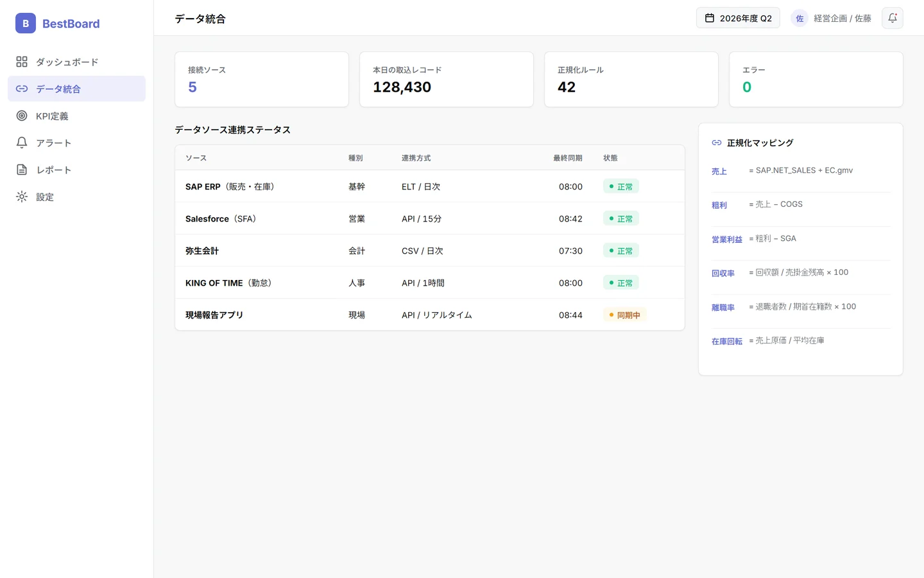Image resolution: width=924 pixels, height=578 pixels.
Task: Click the 連携方式 column header
Action: click(416, 158)
